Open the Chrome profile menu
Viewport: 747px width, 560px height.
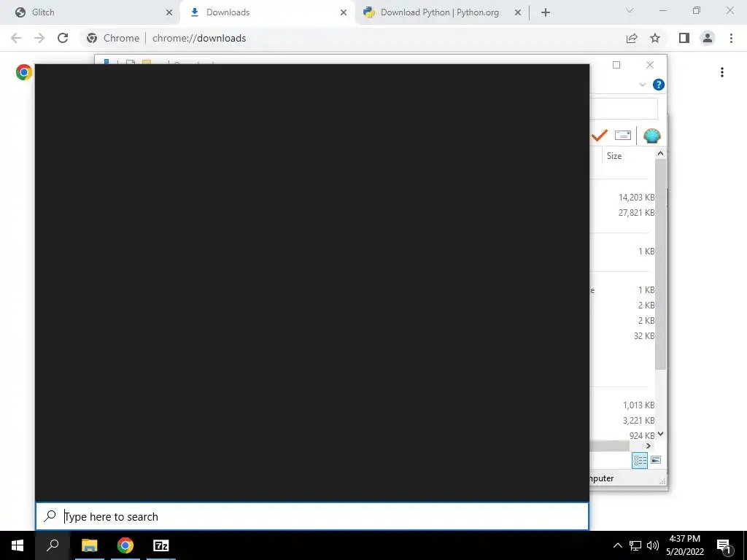(x=708, y=38)
